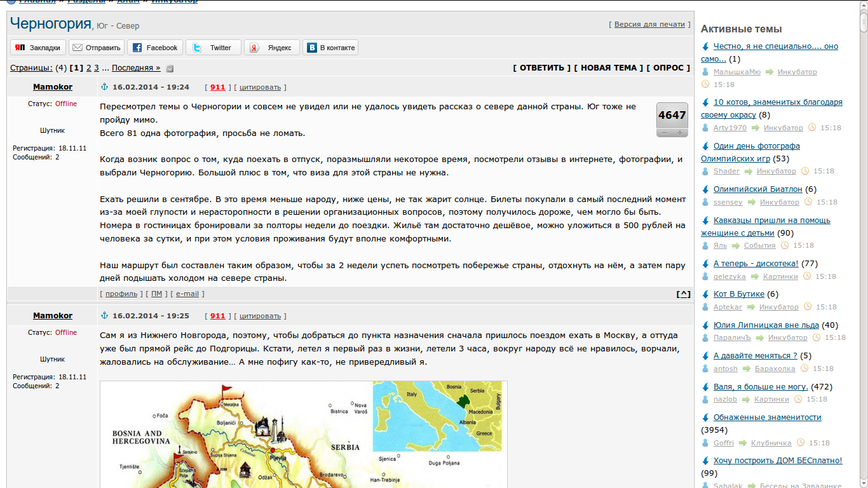This screenshot has width=868, height=488.
Task: Jump to top via [^] link
Action: tap(684, 294)
